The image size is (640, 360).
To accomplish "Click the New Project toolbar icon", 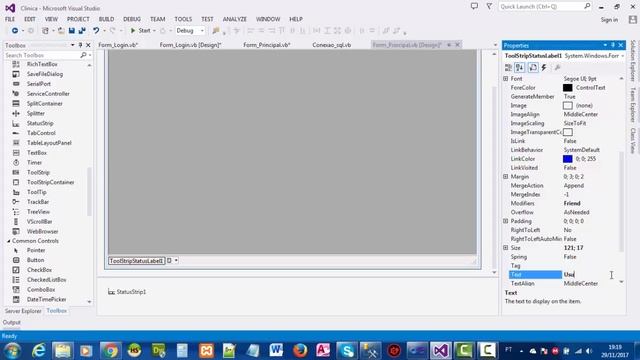I will tap(46, 31).
